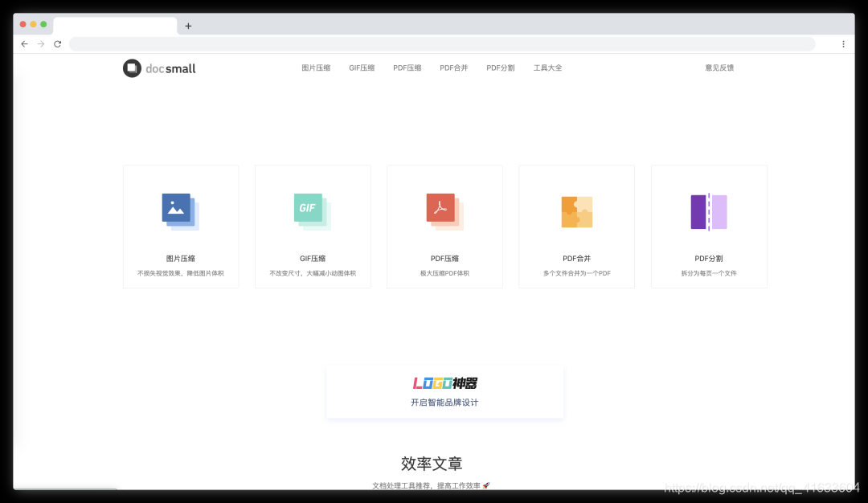Viewport: 868px width, 503px height.
Task: Focus the browser address bar
Action: (x=442, y=43)
